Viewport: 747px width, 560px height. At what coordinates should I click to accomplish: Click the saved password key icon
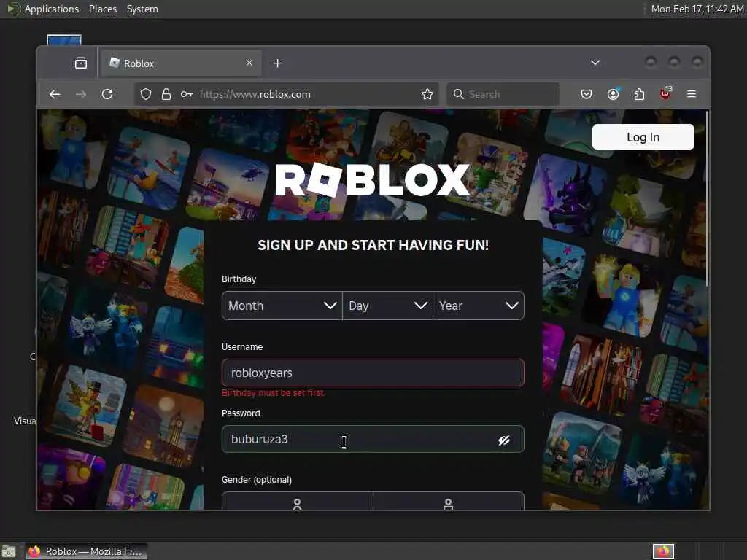click(x=186, y=94)
